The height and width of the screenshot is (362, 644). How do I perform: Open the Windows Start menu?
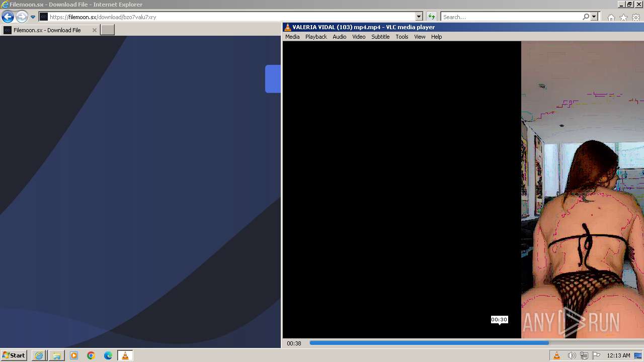coord(14,355)
